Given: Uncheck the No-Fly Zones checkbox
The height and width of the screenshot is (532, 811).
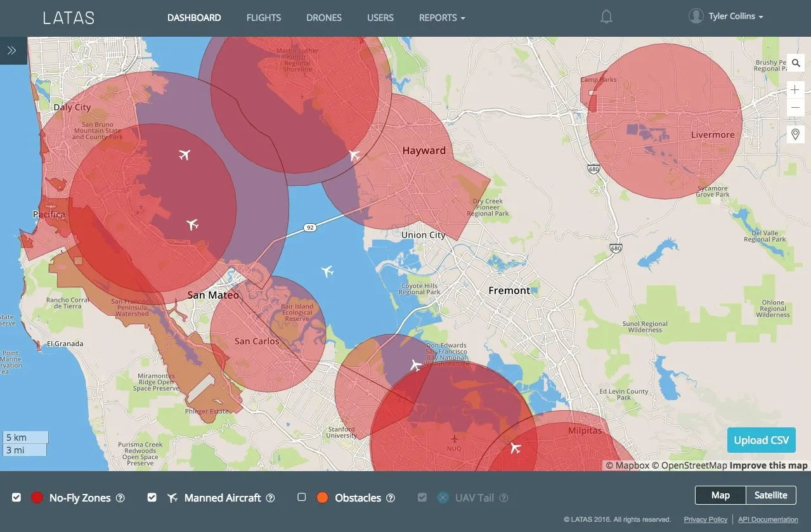Looking at the screenshot, I should 16,498.
